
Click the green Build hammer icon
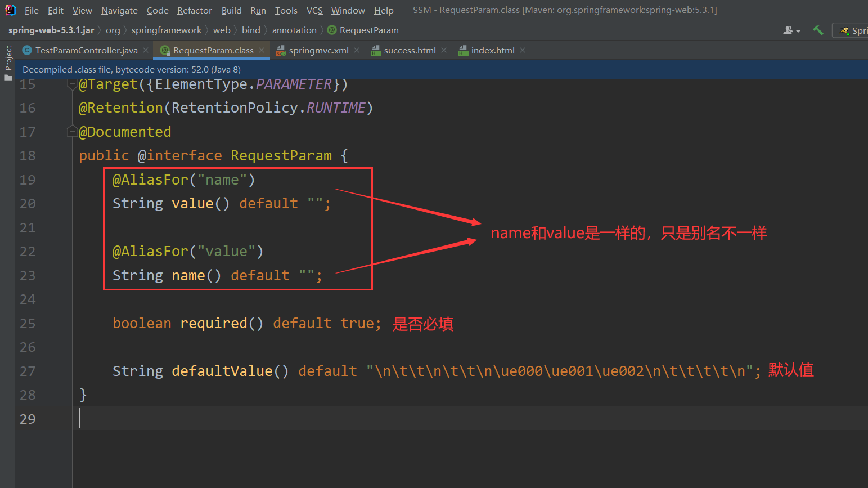[x=818, y=30]
